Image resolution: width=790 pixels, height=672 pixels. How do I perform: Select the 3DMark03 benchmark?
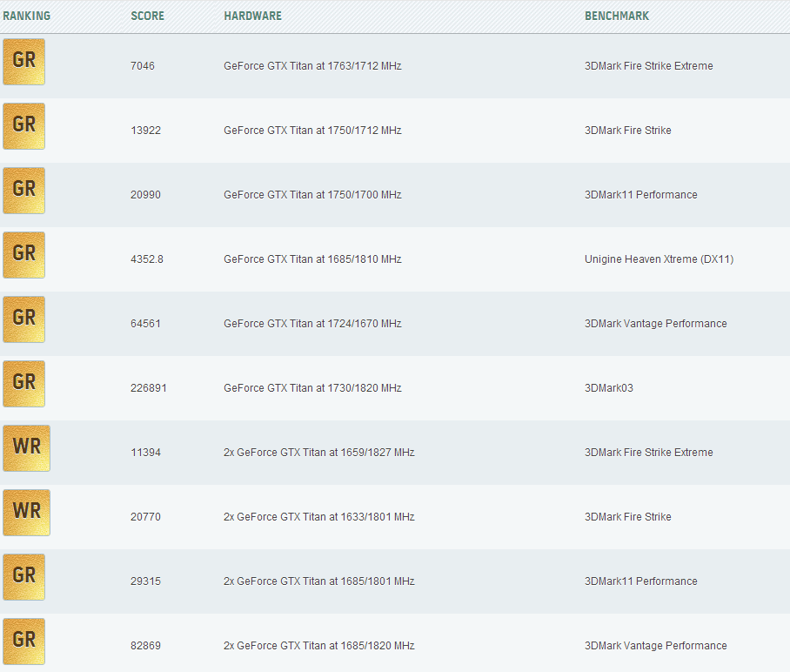pyautogui.click(x=609, y=388)
